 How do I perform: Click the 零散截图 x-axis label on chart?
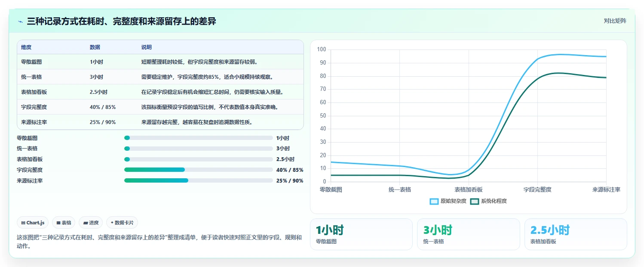(331, 189)
